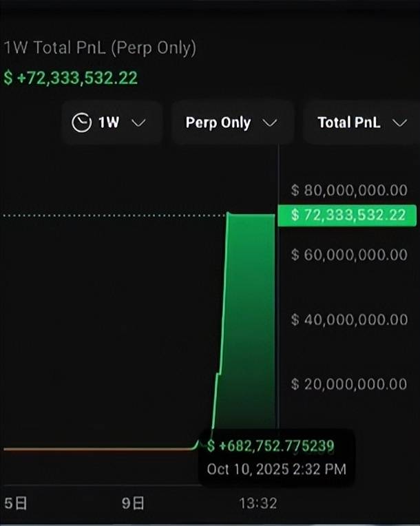The height and width of the screenshot is (526, 420).
Task: Click the $20,000,000.00 axis label
Action: [350, 383]
